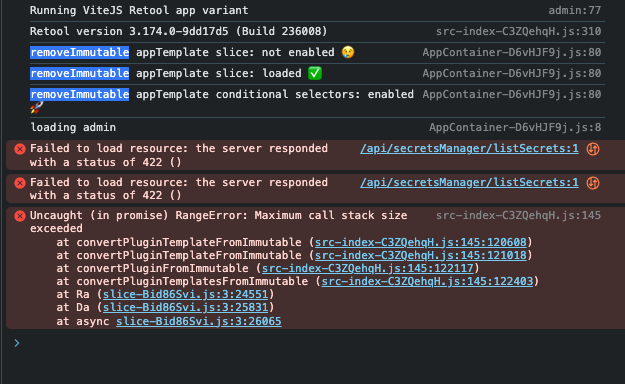
Task: Open stack link slice-Bid86Svi.js:3:25831
Action: click(185, 308)
